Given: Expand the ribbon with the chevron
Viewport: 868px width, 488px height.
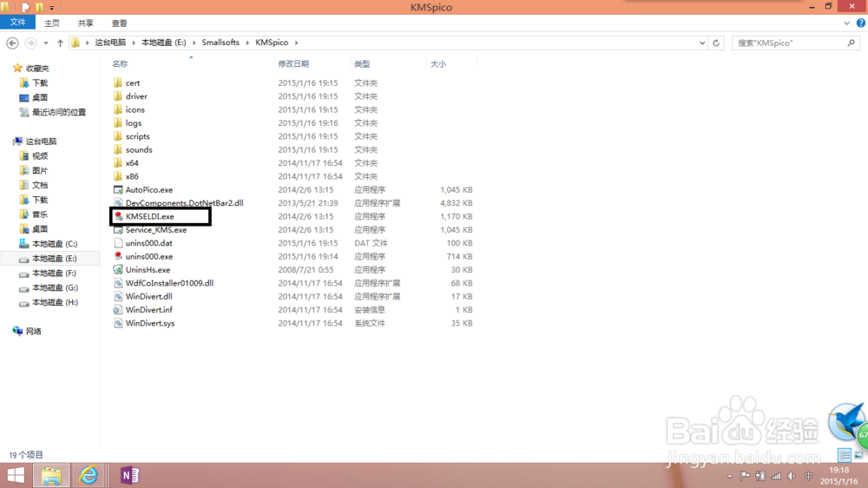Looking at the screenshot, I should 847,23.
